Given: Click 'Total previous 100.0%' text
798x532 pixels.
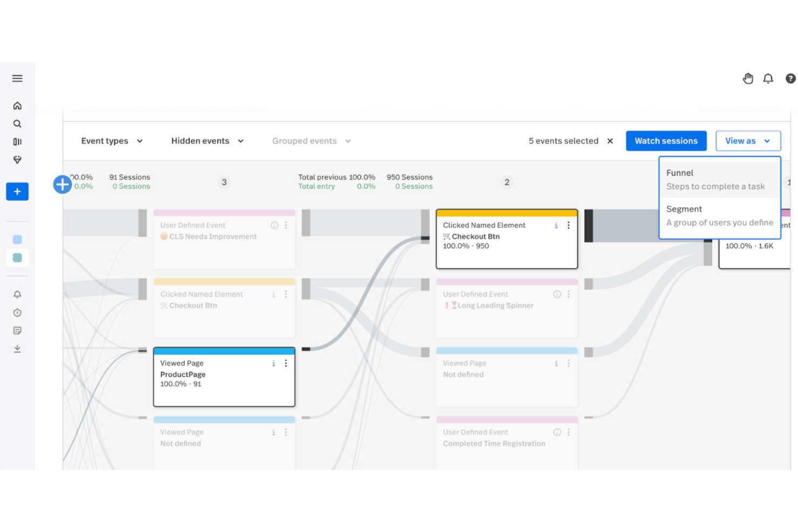Looking at the screenshot, I should 336,177.
